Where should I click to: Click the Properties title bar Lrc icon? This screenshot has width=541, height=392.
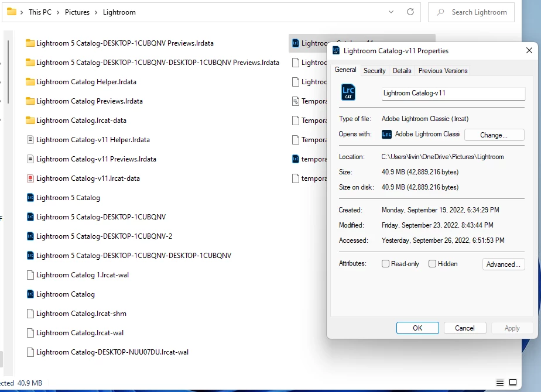336,51
